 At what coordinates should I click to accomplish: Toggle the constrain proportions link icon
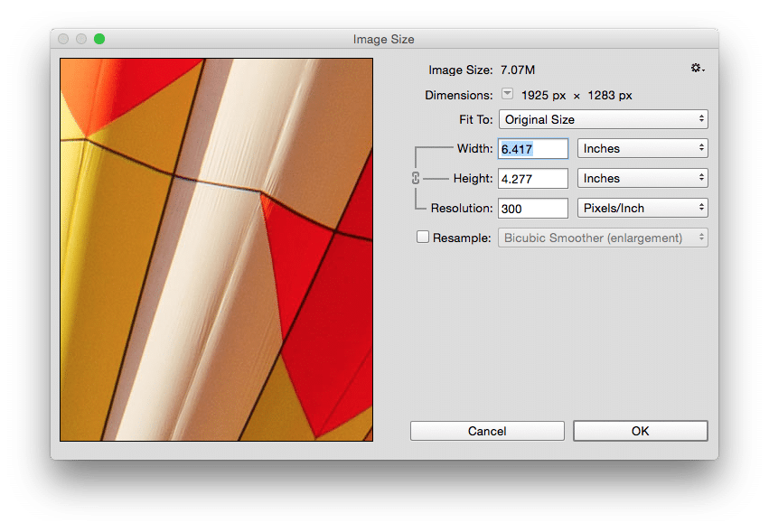pos(416,178)
